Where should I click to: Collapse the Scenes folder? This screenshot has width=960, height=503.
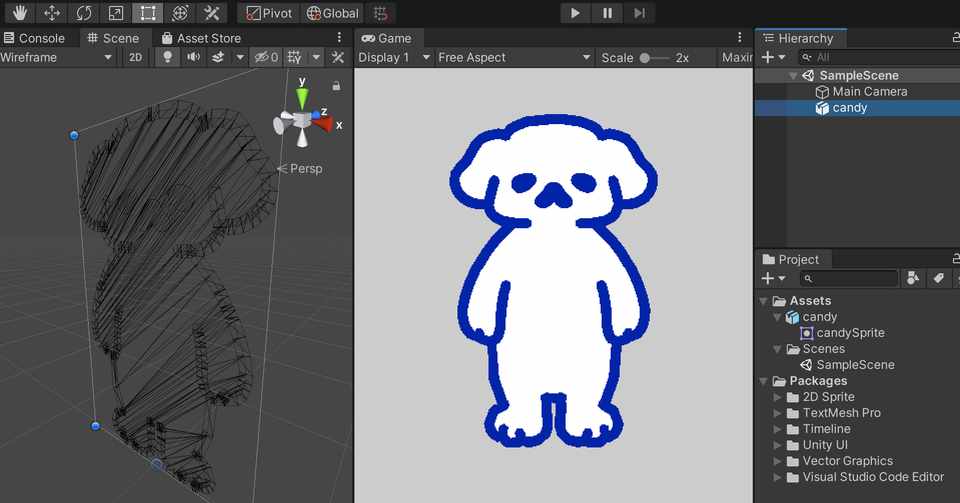[x=777, y=349]
